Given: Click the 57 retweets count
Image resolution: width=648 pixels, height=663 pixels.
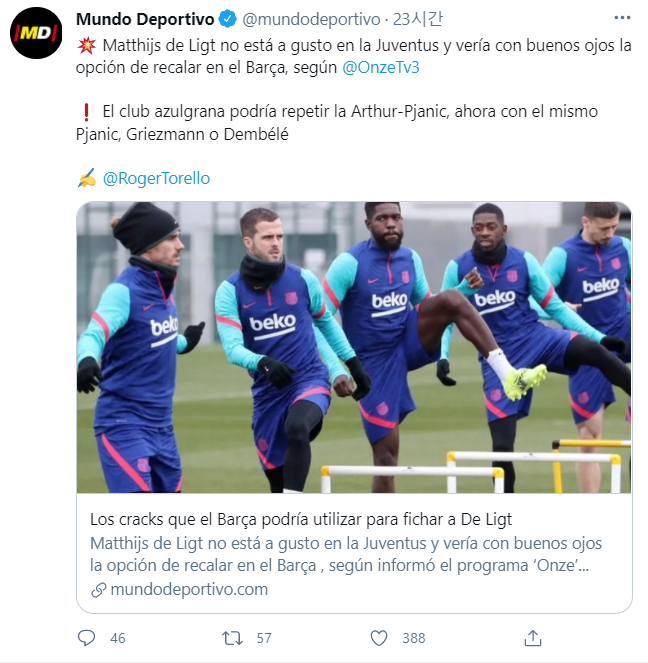Looking at the screenshot, I should (x=264, y=638).
